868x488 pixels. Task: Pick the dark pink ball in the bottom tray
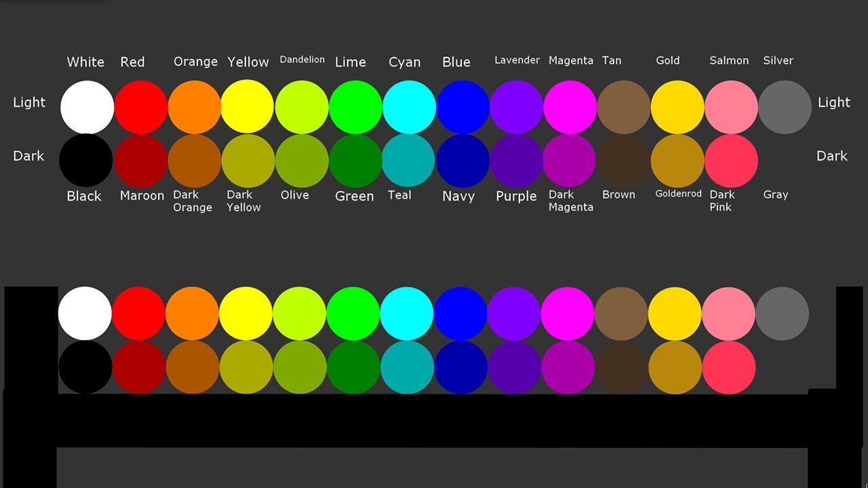click(728, 367)
